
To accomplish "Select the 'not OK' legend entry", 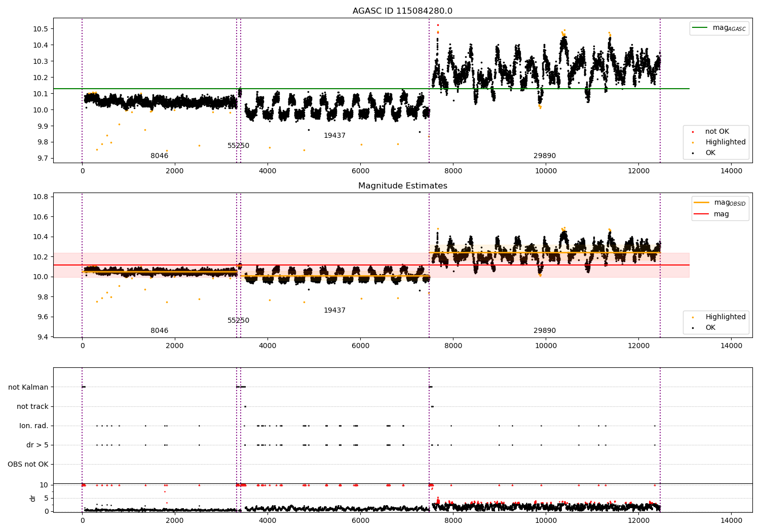I will (x=717, y=132).
